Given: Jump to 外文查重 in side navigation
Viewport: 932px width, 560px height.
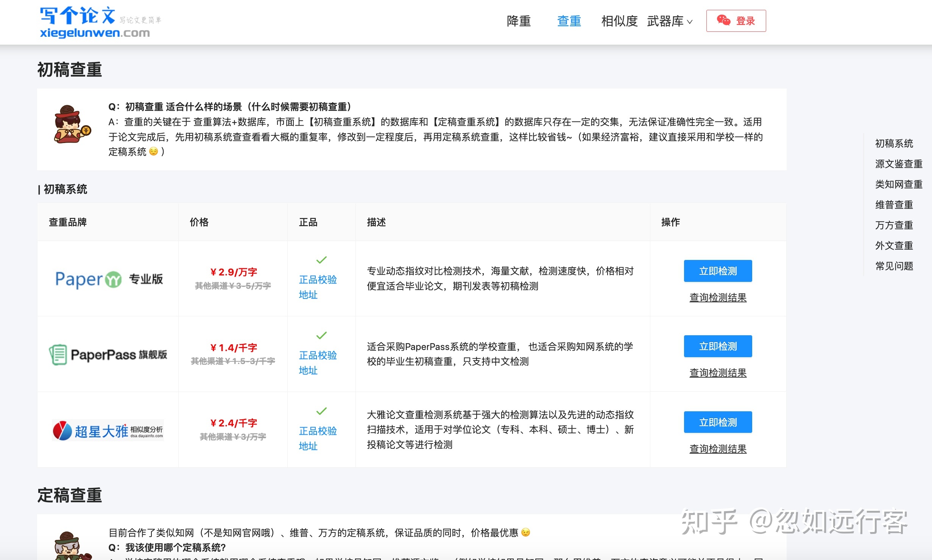Looking at the screenshot, I should click(894, 246).
